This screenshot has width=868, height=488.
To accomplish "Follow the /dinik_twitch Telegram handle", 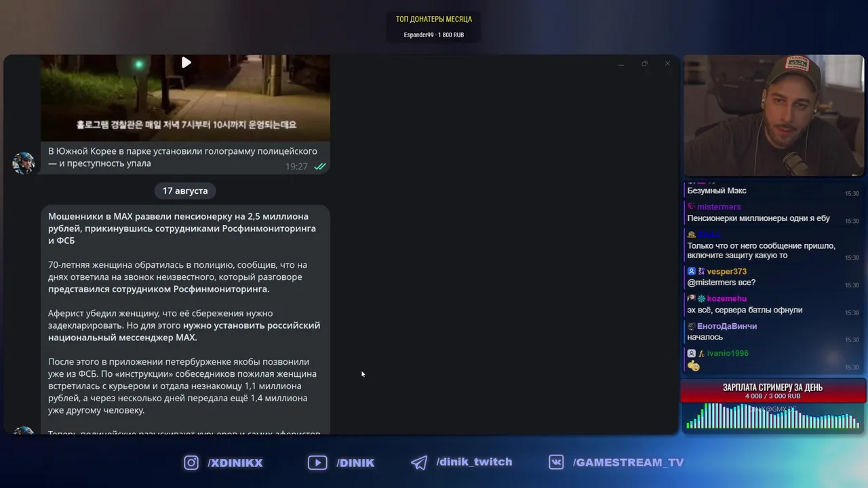I will pos(475,462).
